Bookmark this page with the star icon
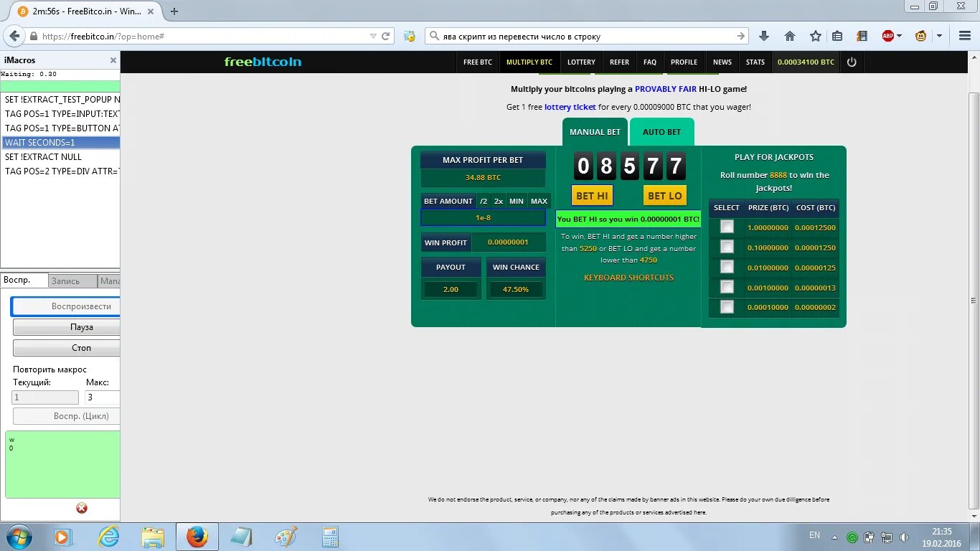Screen dimensions: 980x551 tap(816, 36)
